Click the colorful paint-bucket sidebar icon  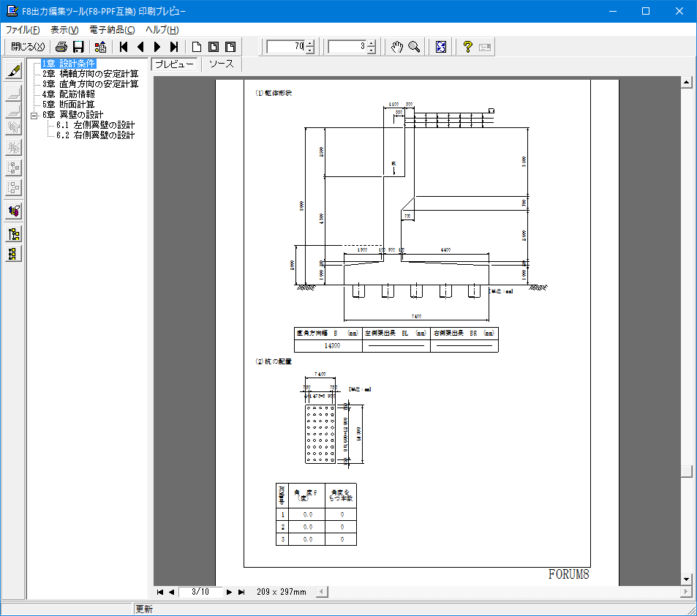14,211
